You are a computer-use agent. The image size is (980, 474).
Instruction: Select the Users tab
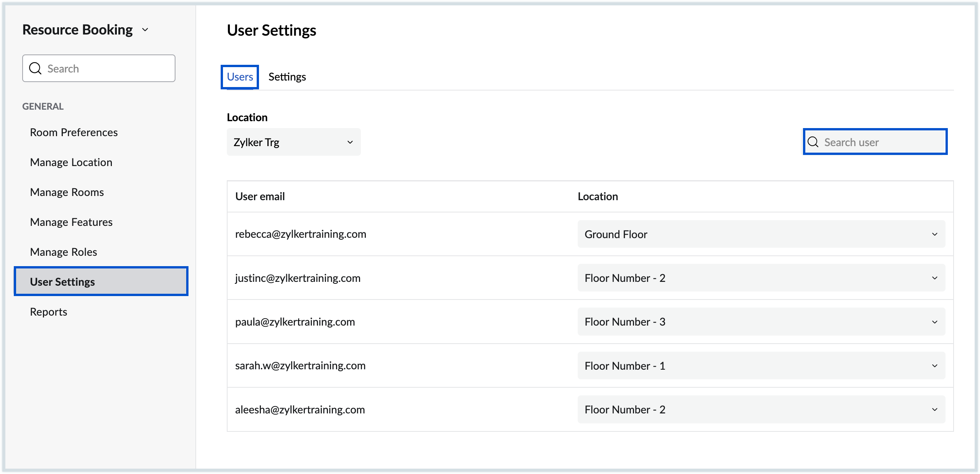click(x=240, y=77)
